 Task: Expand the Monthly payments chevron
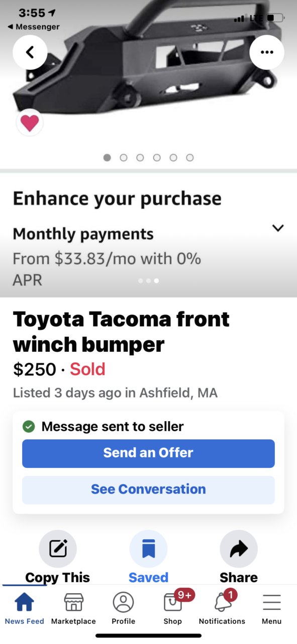[278, 228]
